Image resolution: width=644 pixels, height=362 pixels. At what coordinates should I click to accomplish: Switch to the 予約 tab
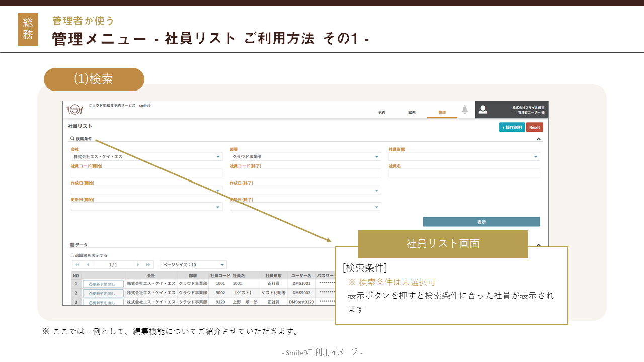[x=381, y=112]
